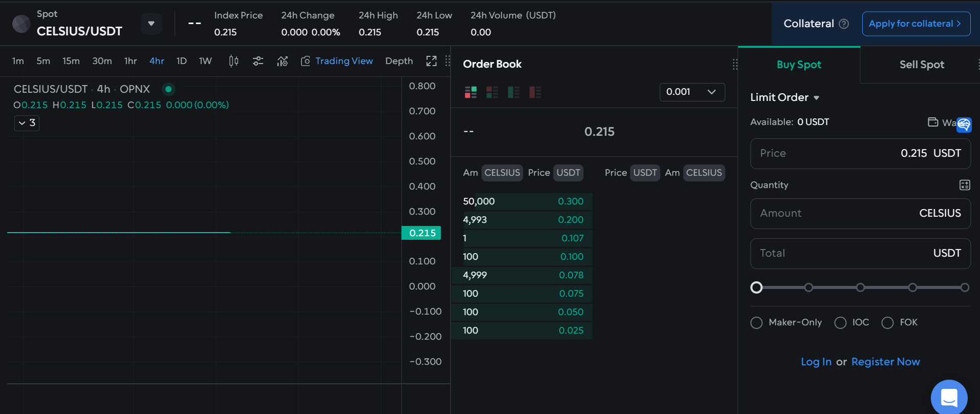Select the FOK order option

pyautogui.click(x=887, y=323)
